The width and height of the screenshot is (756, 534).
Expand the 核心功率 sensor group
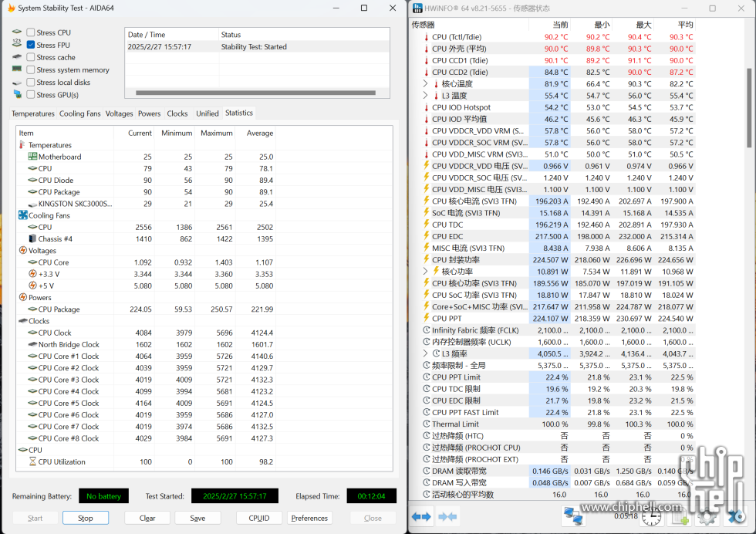(x=425, y=271)
